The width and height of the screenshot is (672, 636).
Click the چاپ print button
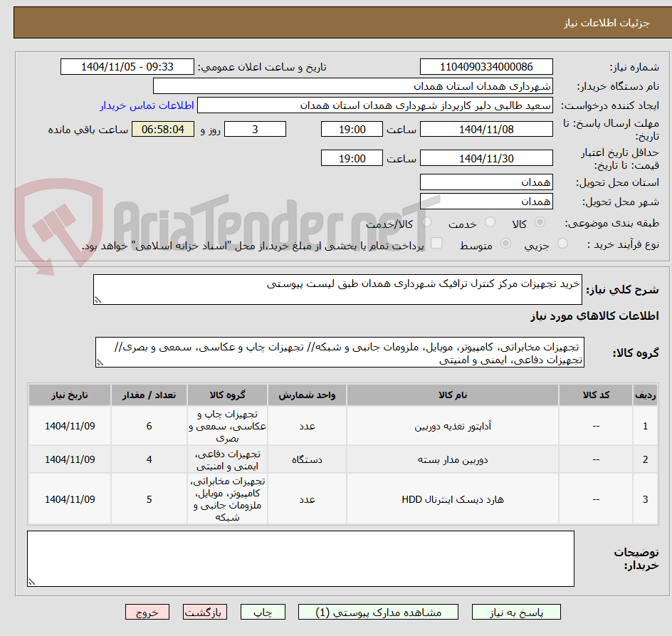[263, 612]
